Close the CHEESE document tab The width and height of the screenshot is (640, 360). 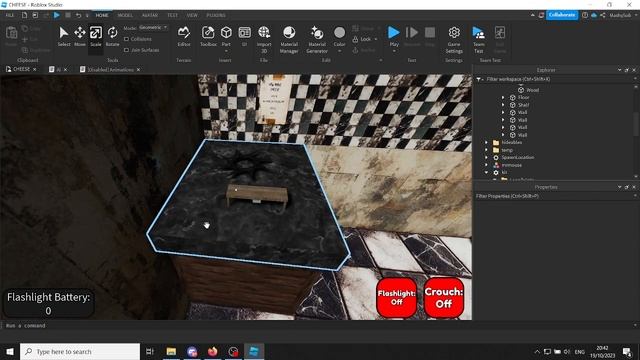pos(35,70)
